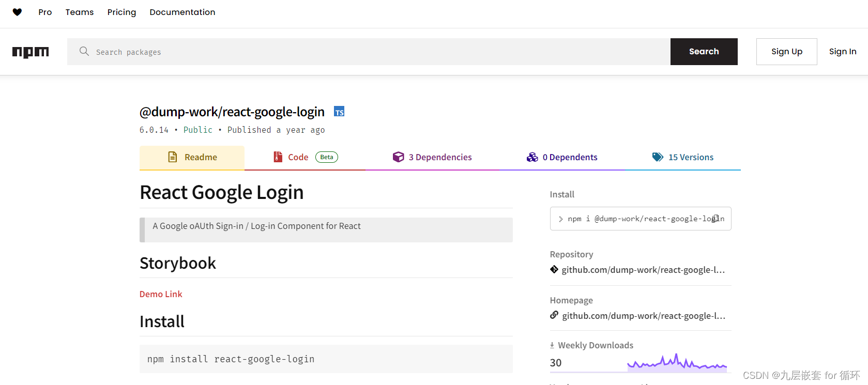Click the npm i install command box
868x385 pixels.
coord(641,219)
